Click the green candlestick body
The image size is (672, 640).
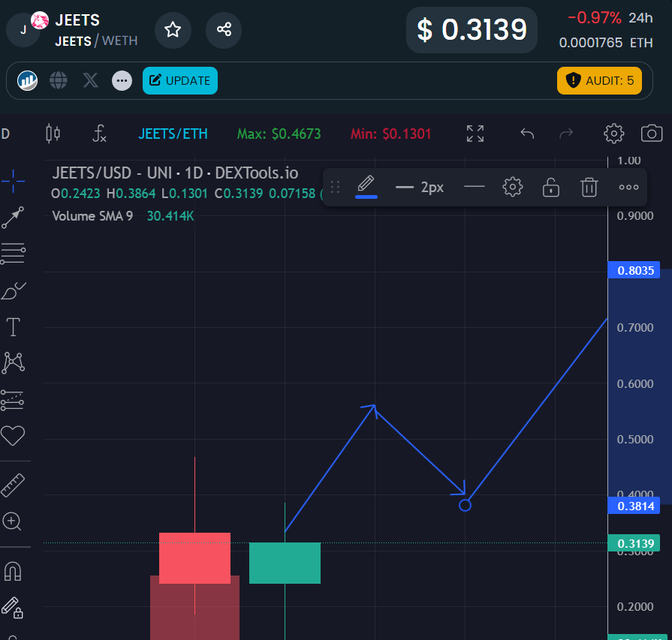285,563
